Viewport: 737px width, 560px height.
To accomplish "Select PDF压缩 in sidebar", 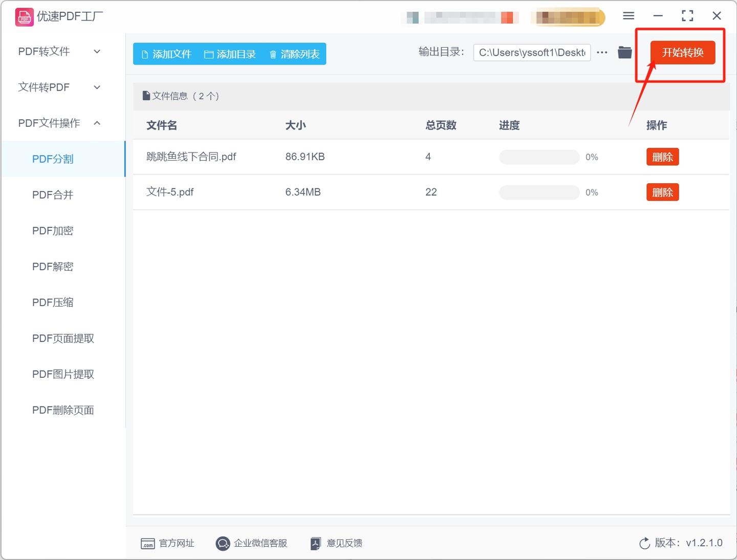I will tap(63, 303).
